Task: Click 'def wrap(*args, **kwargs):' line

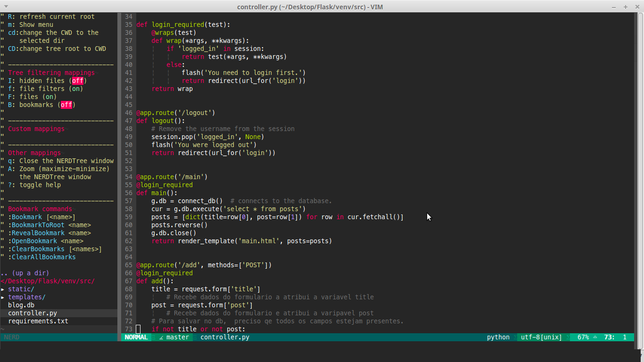Action: pyautogui.click(x=200, y=41)
